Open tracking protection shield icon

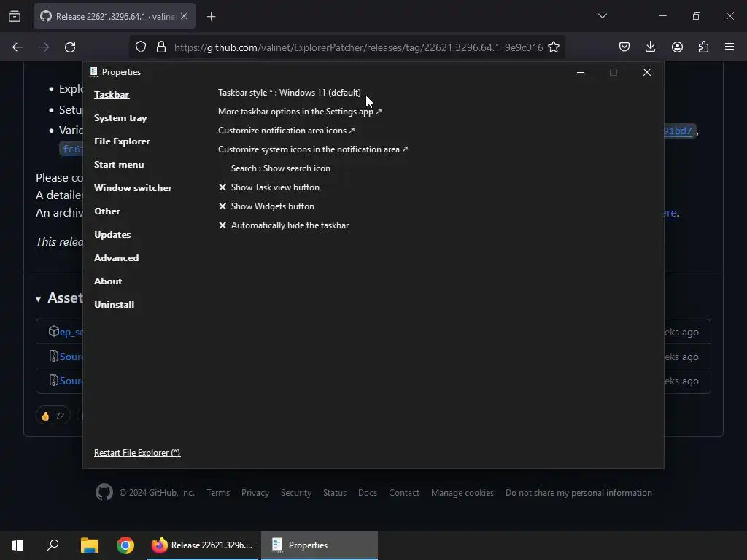pyautogui.click(x=141, y=47)
